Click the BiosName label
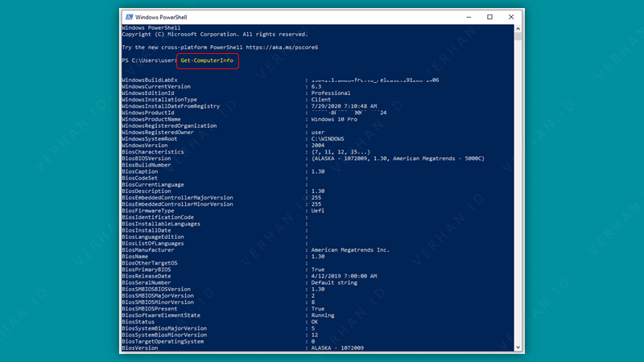Image resolution: width=644 pixels, height=362 pixels. pos(134,257)
